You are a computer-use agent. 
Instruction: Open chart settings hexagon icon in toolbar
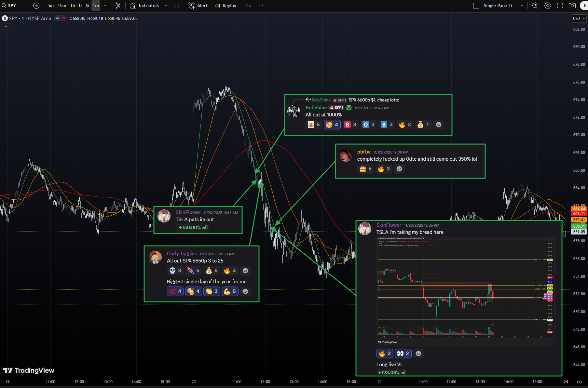coord(548,6)
